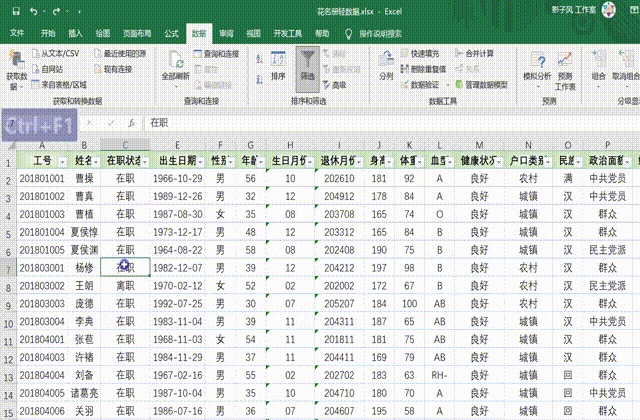Expand the 政治面貌 filter dropdown
The height and width of the screenshot is (420, 640).
pyautogui.click(x=627, y=162)
